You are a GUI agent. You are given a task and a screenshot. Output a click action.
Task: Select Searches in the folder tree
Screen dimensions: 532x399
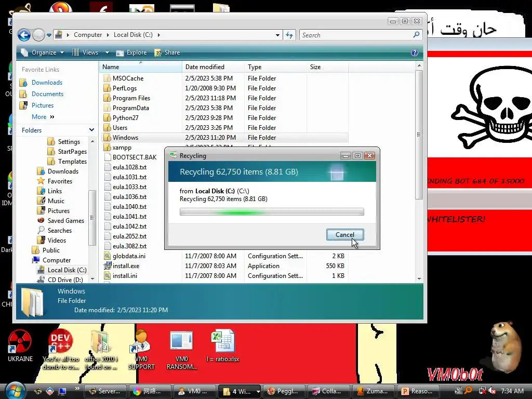coord(59,230)
